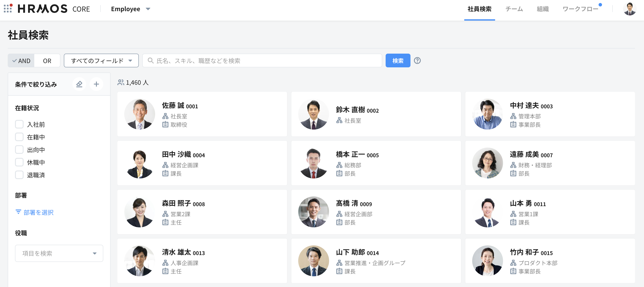Viewport: 644px width, 287px height.
Task: Click position icon next to 取締役
Action: click(x=165, y=124)
